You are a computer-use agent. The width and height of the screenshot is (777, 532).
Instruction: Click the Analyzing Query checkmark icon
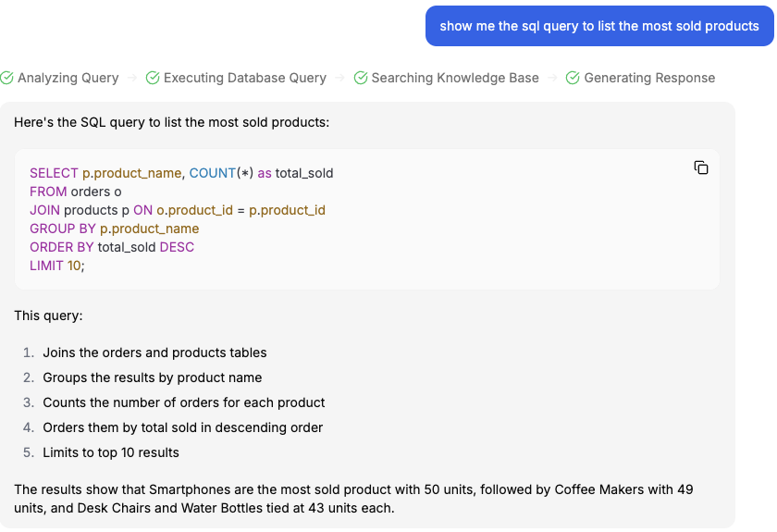(x=6, y=78)
